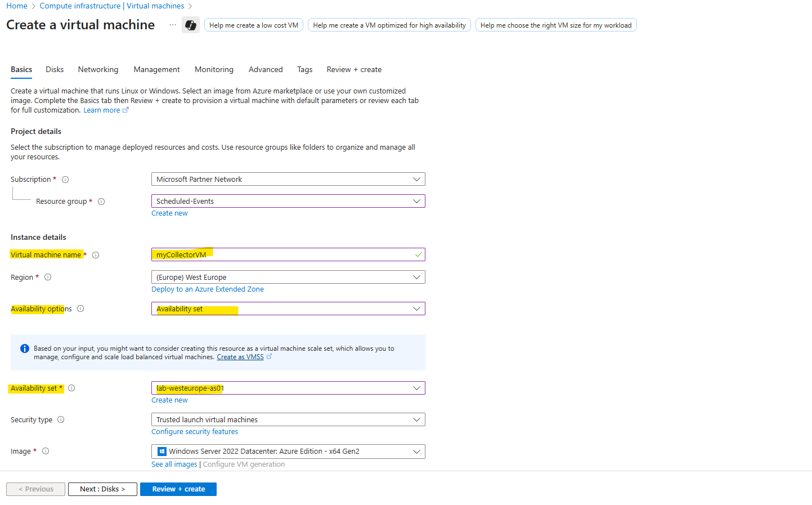Click Create new under Resource group
Viewport: 812px width, 505px height.
point(169,213)
